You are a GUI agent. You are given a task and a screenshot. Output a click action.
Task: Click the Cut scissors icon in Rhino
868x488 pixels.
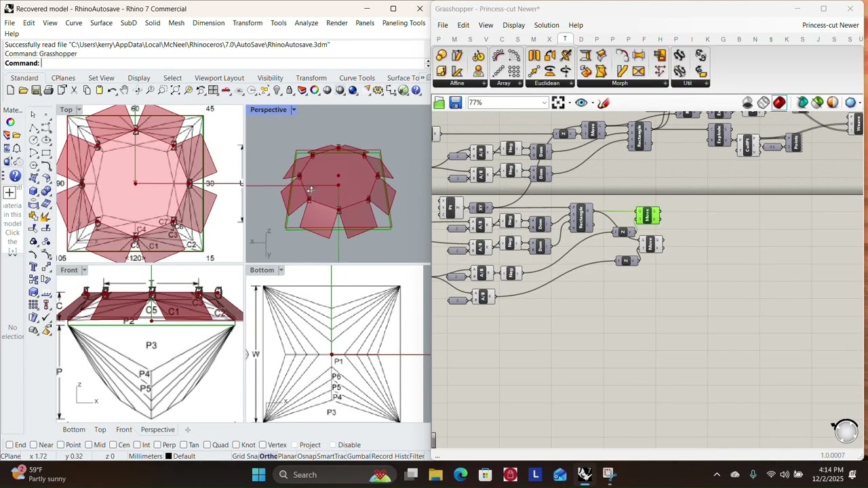tap(74, 90)
